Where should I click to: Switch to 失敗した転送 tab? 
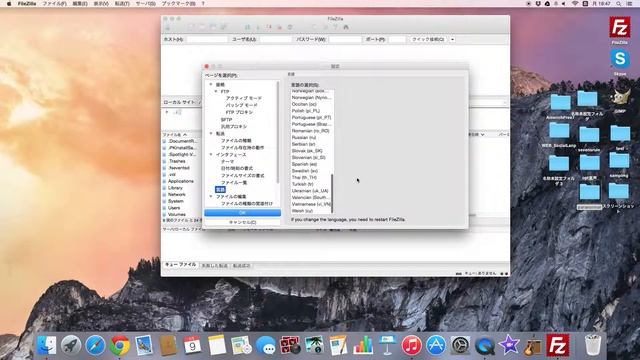pos(215,266)
